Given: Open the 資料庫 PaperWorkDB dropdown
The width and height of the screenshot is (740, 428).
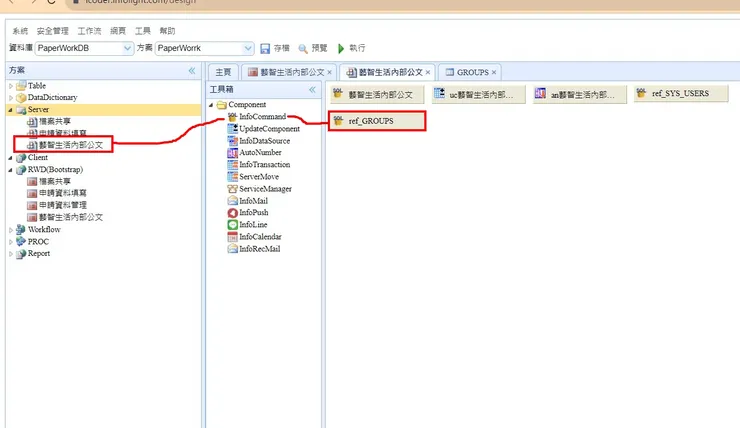Looking at the screenshot, I should (127, 48).
